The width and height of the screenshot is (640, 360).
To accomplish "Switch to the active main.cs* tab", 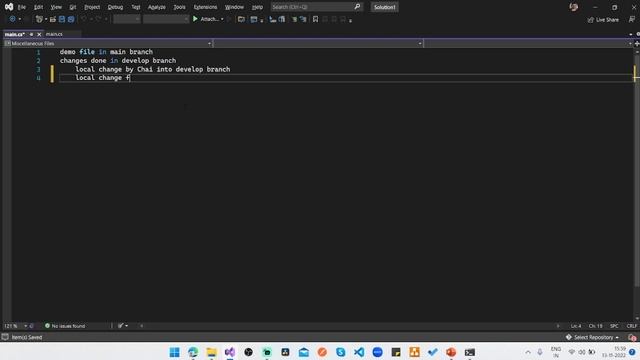I will click(15, 34).
